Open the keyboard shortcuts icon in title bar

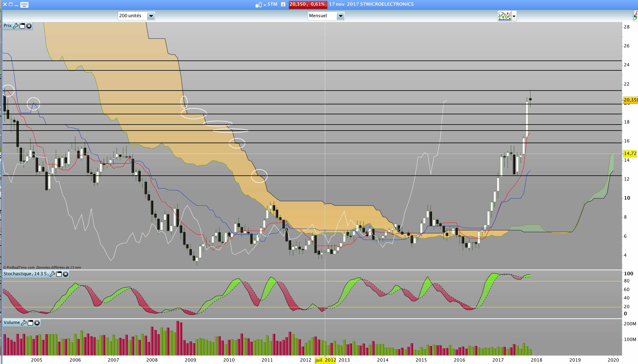[24, 5]
